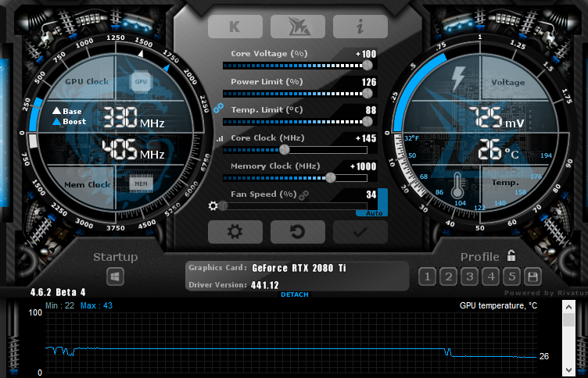Screen dimensions: 588x378
Task: Adjust the Temp. Limit slider
Action: (295, 122)
